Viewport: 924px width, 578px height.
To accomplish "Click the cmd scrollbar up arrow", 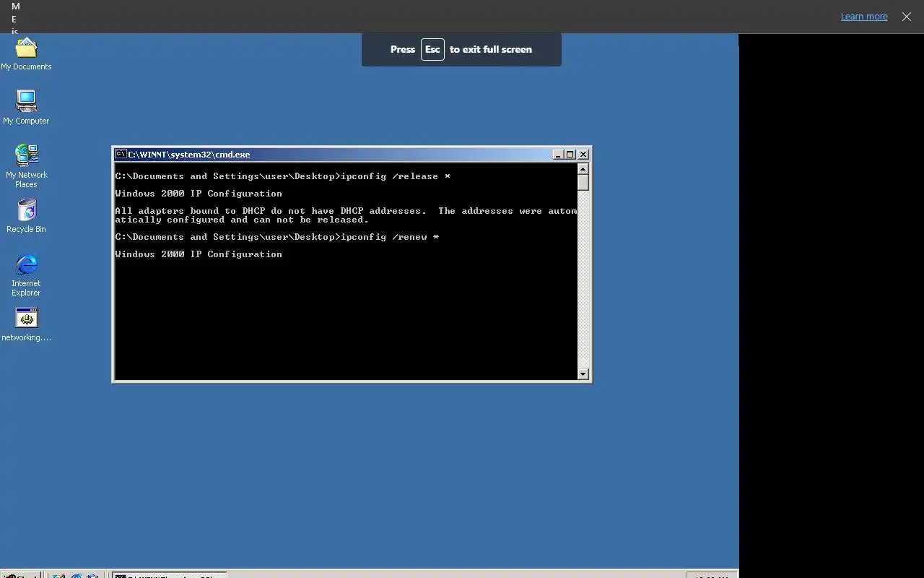I will 583,169.
